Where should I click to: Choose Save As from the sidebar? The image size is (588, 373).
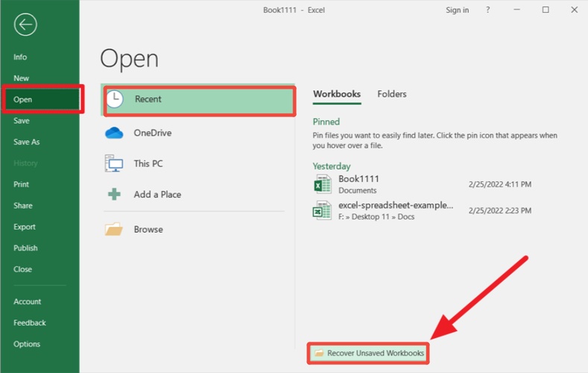click(x=26, y=142)
